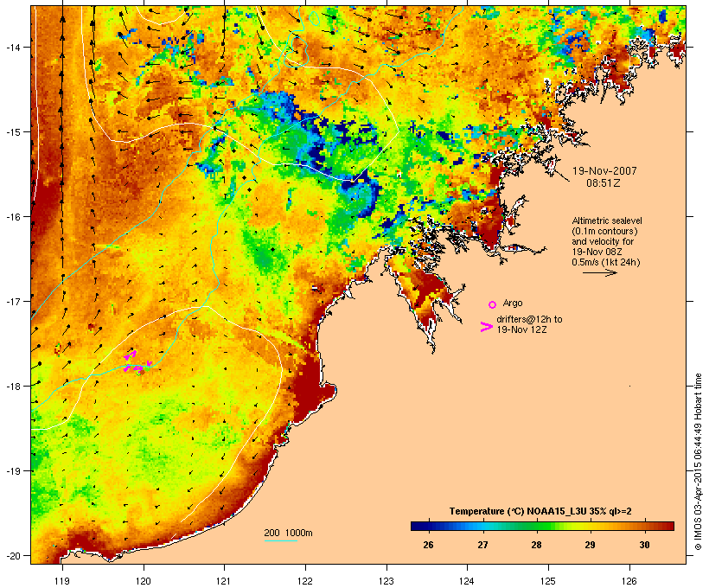Image resolution: width=709 pixels, height=588 pixels.
Task: Click the longitude axis label '119'
Action: [62, 581]
